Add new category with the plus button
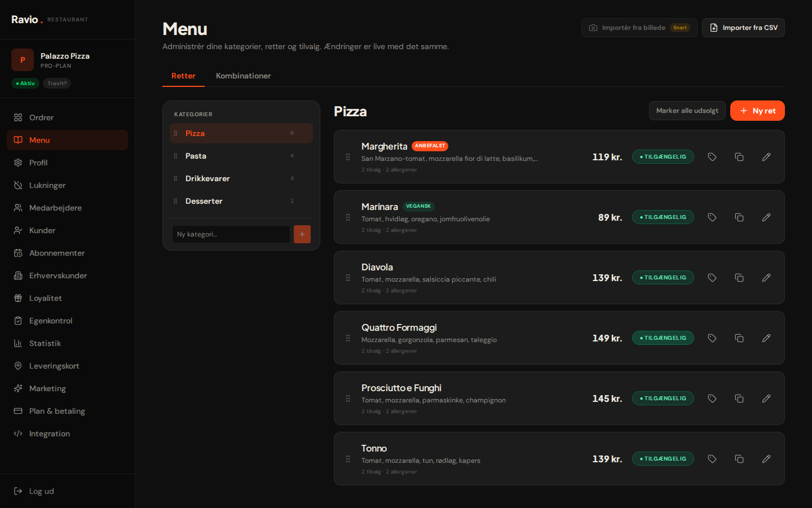Viewport: 812px width, 508px height. point(302,234)
